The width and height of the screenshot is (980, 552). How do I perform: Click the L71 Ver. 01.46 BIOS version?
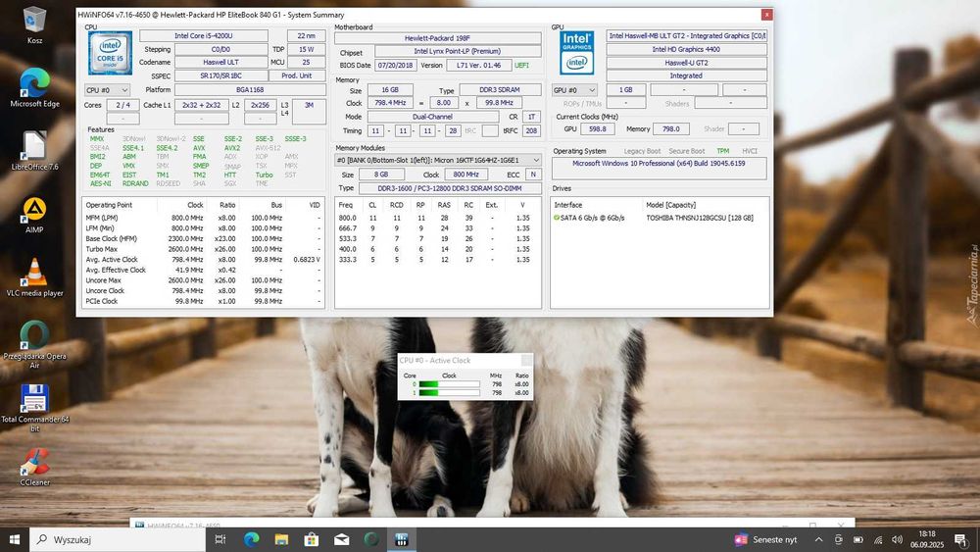(x=479, y=65)
